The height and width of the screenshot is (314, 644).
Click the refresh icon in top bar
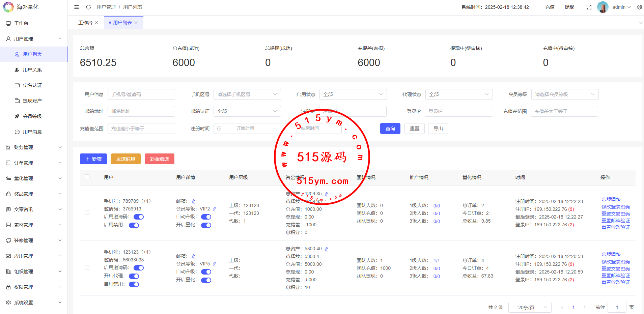click(88, 7)
